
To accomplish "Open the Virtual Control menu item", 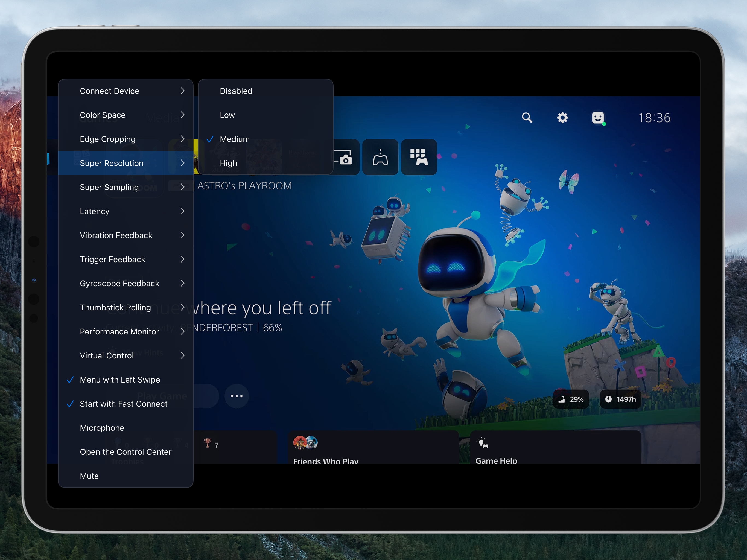I will click(126, 355).
